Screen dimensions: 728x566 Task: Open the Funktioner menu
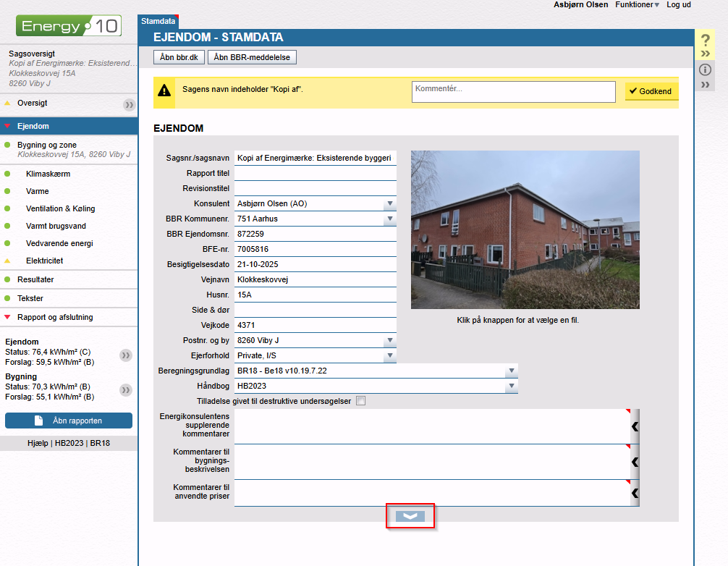tap(637, 5)
